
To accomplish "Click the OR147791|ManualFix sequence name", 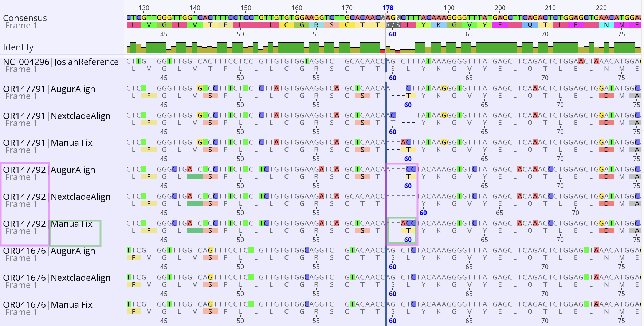I will coord(48,143).
